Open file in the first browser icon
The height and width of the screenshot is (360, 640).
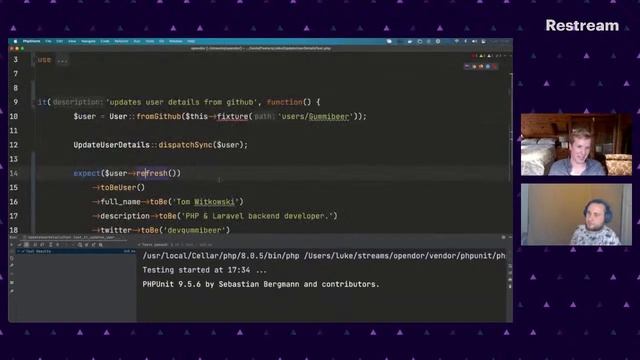467,66
